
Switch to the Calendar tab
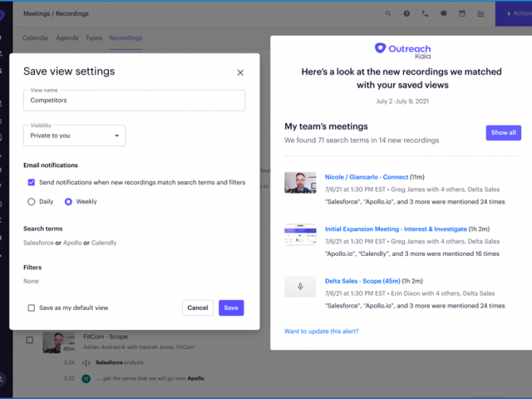coord(35,38)
